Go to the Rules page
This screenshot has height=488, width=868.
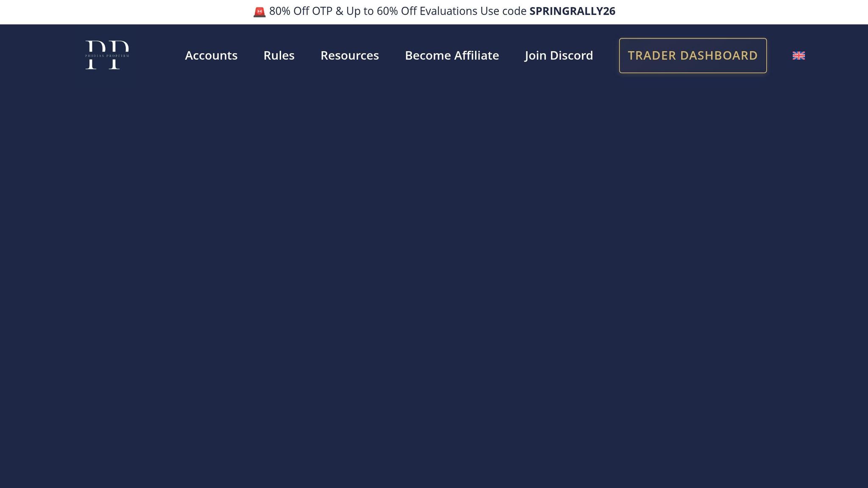click(x=279, y=55)
